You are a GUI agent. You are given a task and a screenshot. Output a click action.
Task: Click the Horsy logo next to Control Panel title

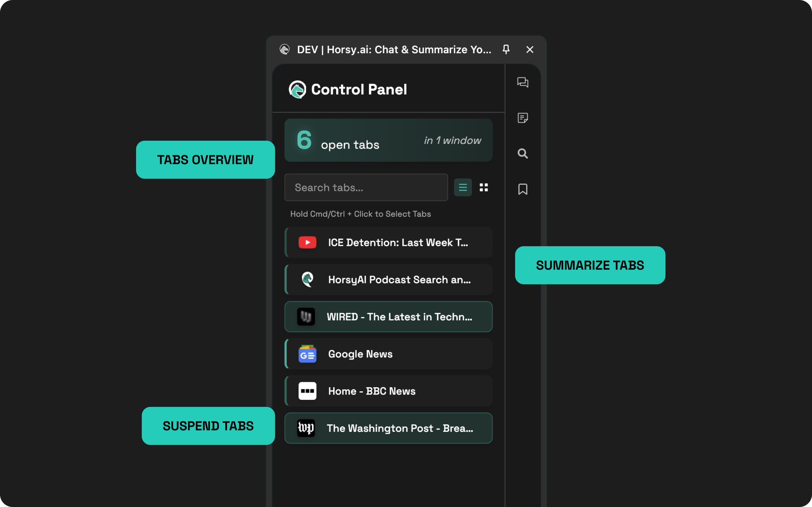[x=298, y=90]
